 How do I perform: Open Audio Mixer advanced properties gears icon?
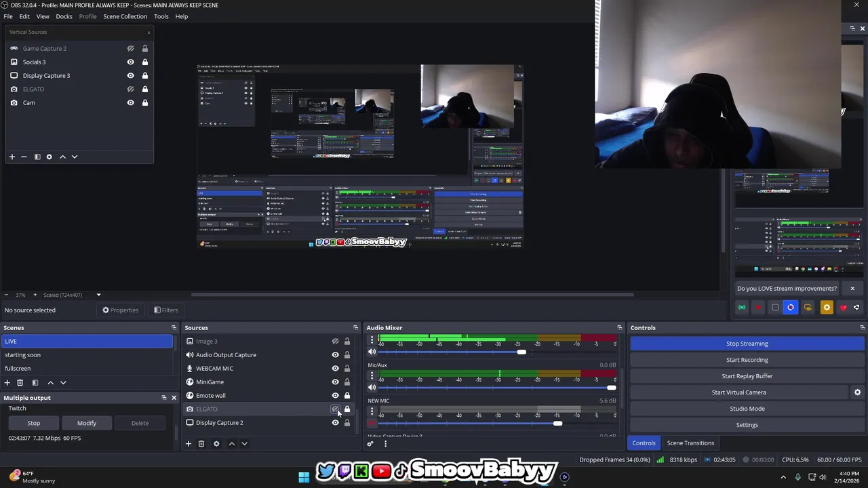point(370,444)
